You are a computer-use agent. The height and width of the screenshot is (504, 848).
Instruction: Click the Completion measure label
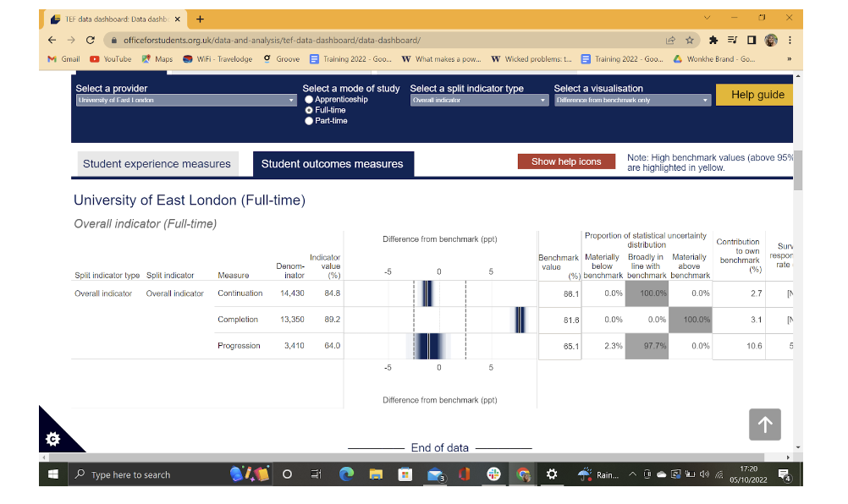(238, 320)
